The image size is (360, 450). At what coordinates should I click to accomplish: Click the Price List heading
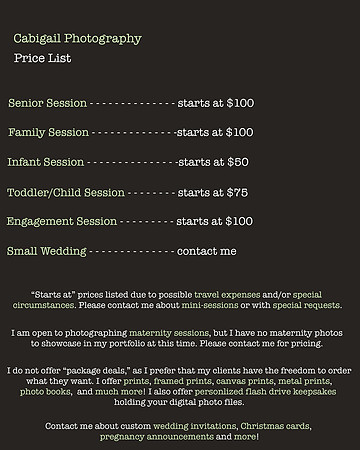[x=42, y=58]
